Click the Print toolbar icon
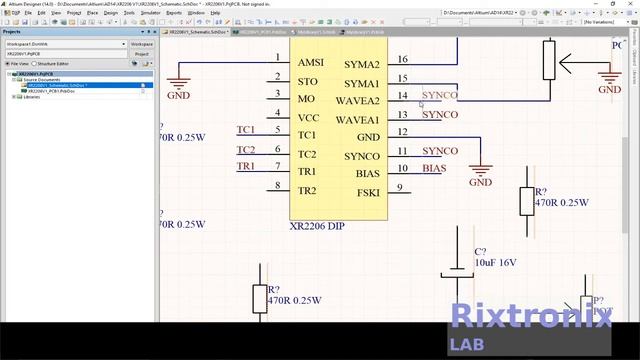Image resolution: width=640 pixels, height=360 pixels. [x=36, y=22]
